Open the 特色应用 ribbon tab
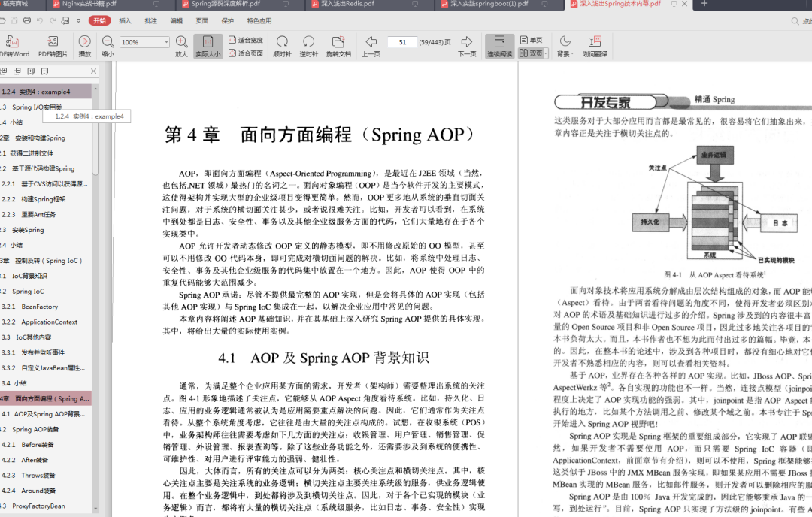The height and width of the screenshot is (517, 812). click(x=259, y=21)
